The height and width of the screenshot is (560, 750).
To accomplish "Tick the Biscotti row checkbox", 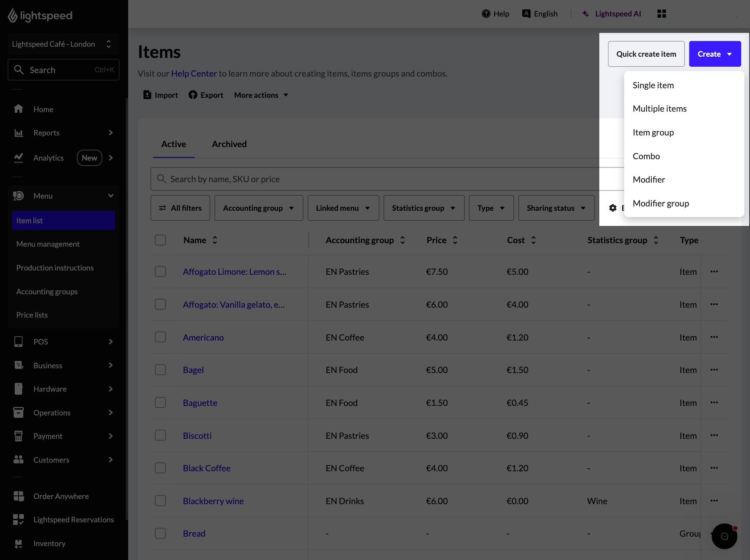I will pyautogui.click(x=160, y=435).
